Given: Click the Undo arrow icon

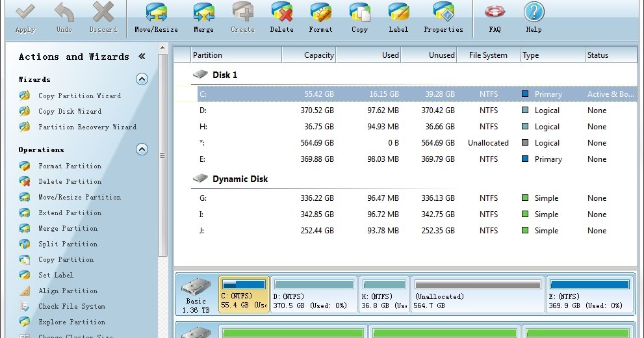Looking at the screenshot, I should tap(64, 12).
